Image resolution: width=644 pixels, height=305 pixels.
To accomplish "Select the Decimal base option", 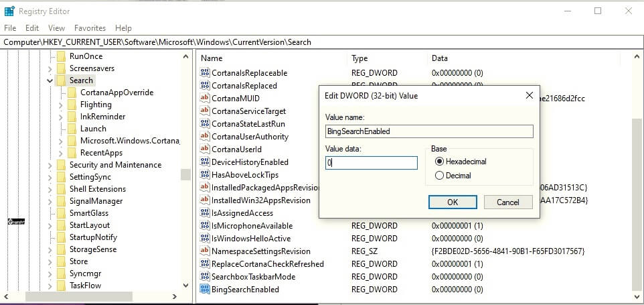I will tap(439, 176).
